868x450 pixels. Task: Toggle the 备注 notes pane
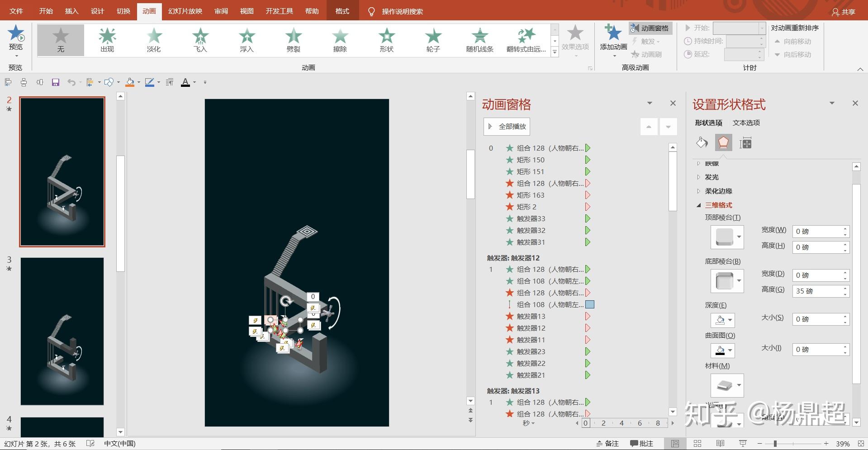click(607, 444)
